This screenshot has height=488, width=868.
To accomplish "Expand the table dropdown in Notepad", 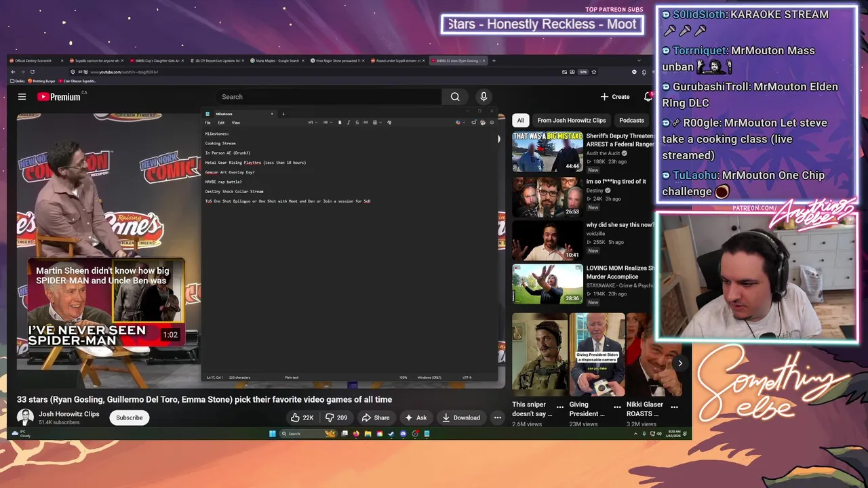I will [x=376, y=123].
